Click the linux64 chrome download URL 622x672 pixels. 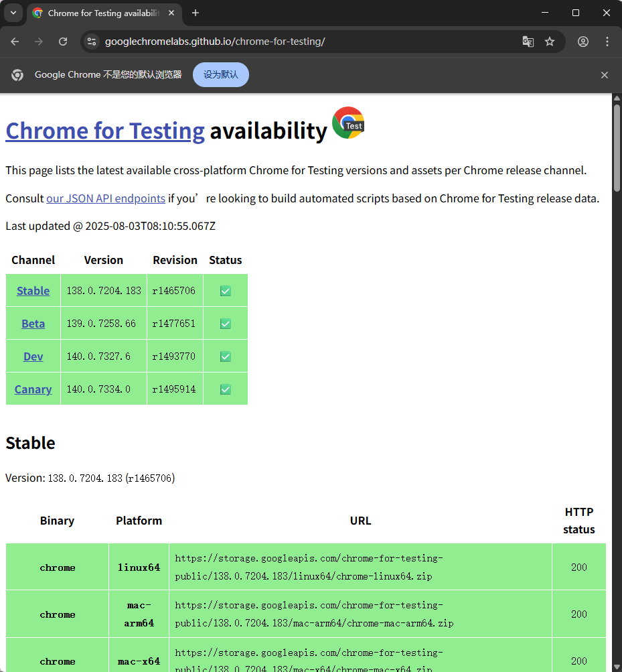309,567
